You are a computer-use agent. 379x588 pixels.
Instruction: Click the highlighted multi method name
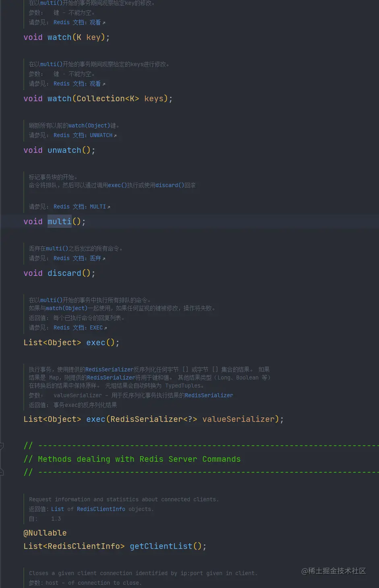point(60,222)
